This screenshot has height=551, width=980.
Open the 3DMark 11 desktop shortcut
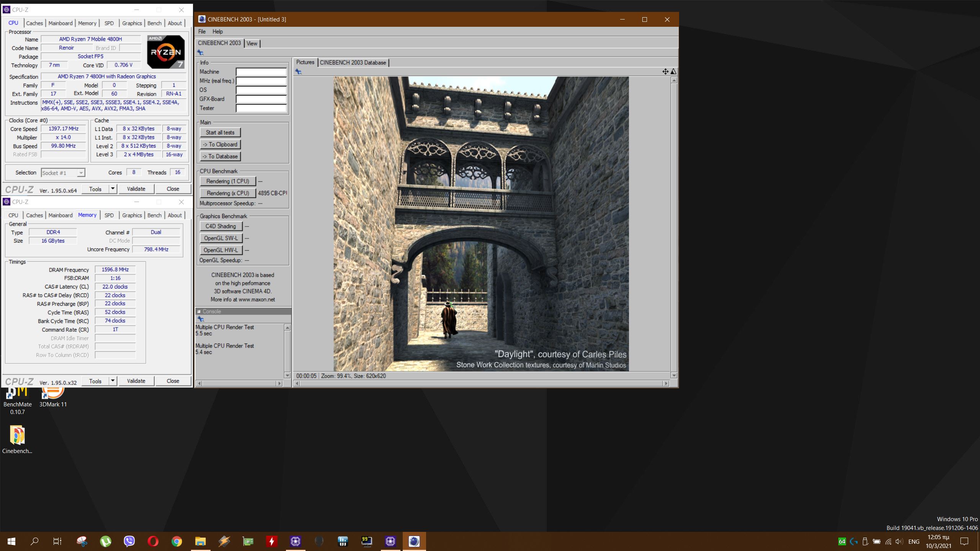pyautogui.click(x=53, y=398)
